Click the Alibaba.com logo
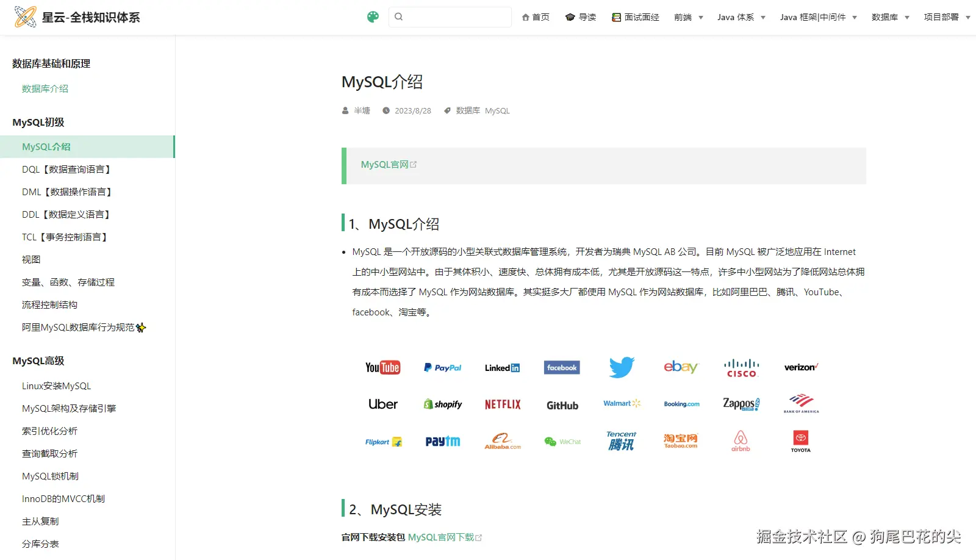976x560 pixels. click(503, 441)
